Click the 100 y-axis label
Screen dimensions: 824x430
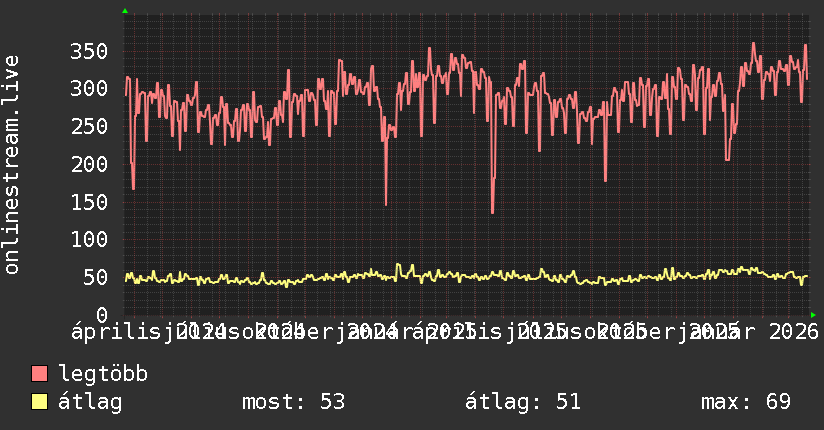89,240
